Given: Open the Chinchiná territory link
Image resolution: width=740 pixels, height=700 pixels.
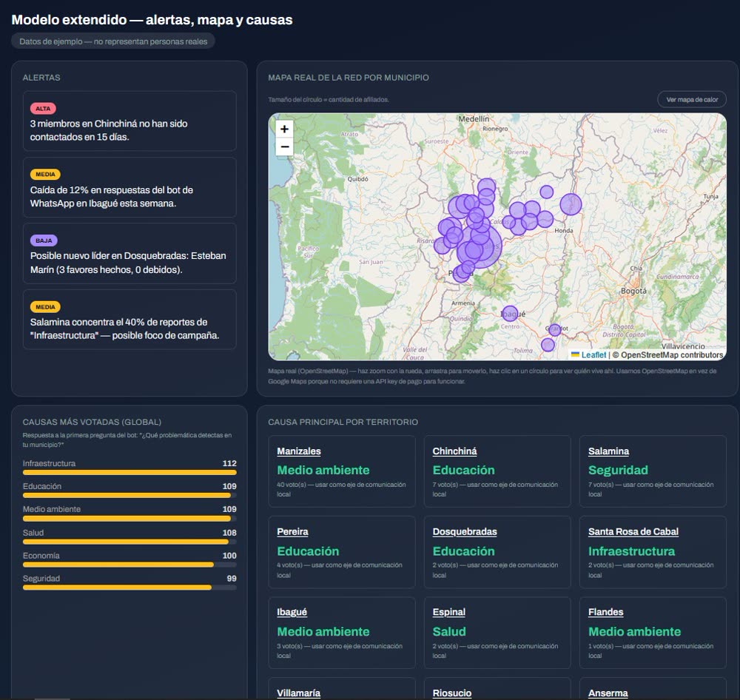Looking at the screenshot, I should (x=454, y=451).
